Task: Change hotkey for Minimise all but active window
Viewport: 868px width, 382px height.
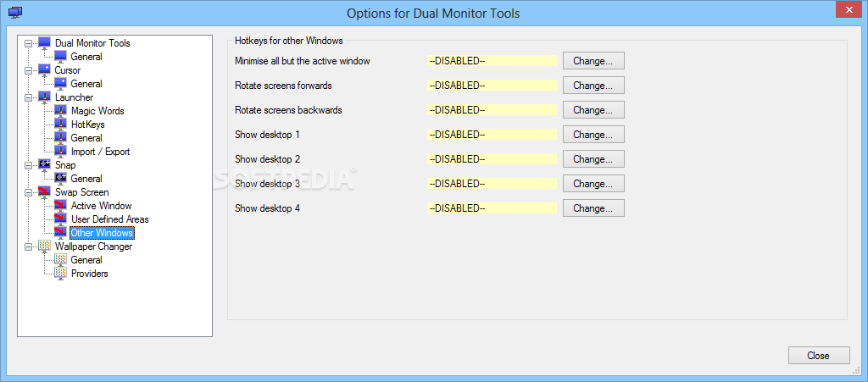Action: pyautogui.click(x=593, y=61)
